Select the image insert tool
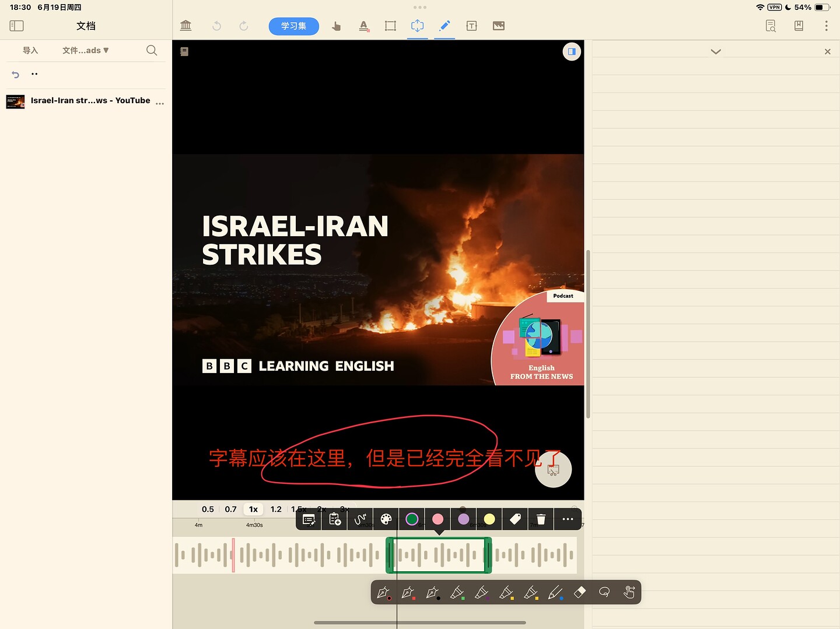Screen dimensions: 840x629 [x=499, y=26]
